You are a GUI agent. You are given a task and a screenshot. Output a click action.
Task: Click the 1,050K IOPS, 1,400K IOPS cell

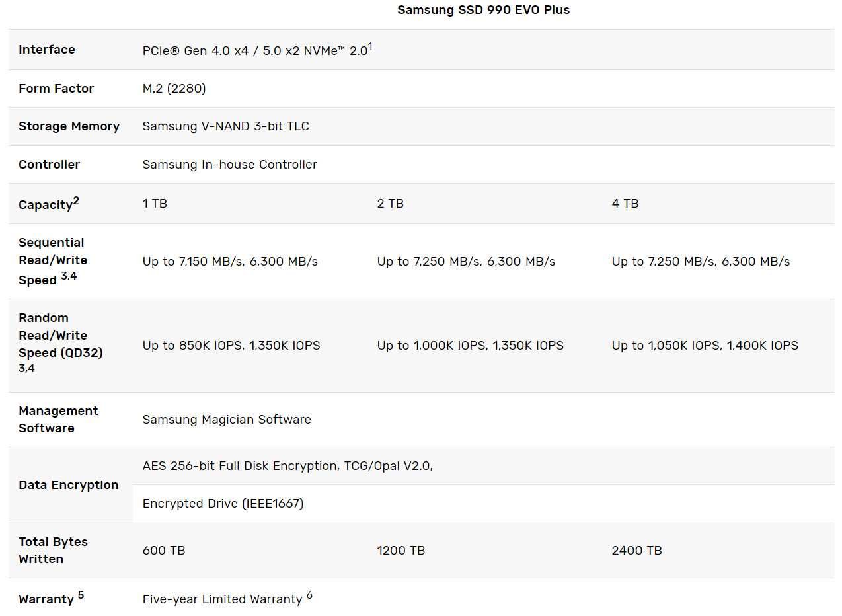[705, 346]
